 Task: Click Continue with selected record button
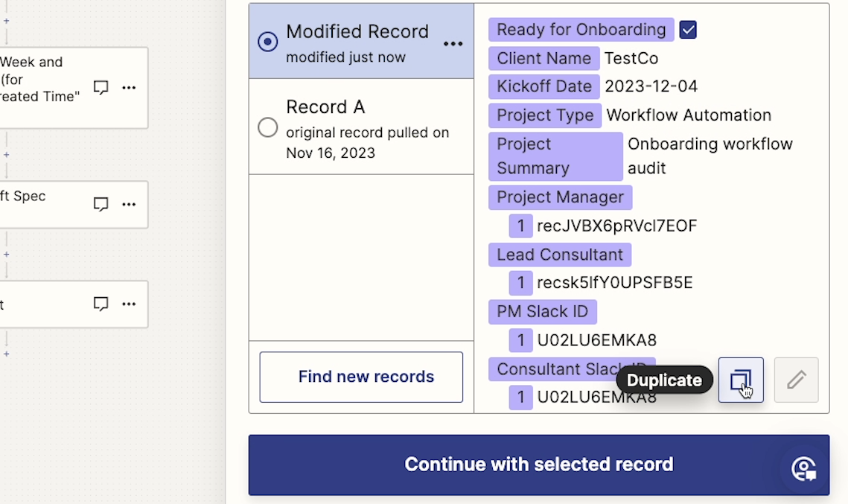point(538,465)
